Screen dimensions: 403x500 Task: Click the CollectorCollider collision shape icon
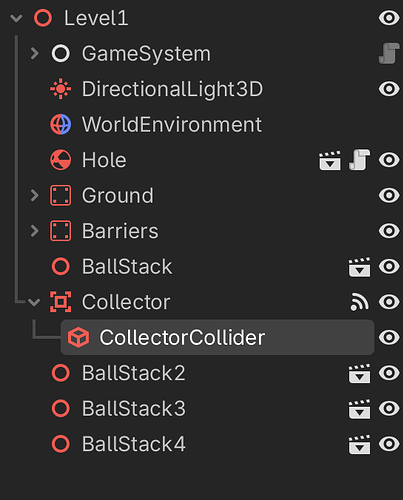tap(78, 337)
